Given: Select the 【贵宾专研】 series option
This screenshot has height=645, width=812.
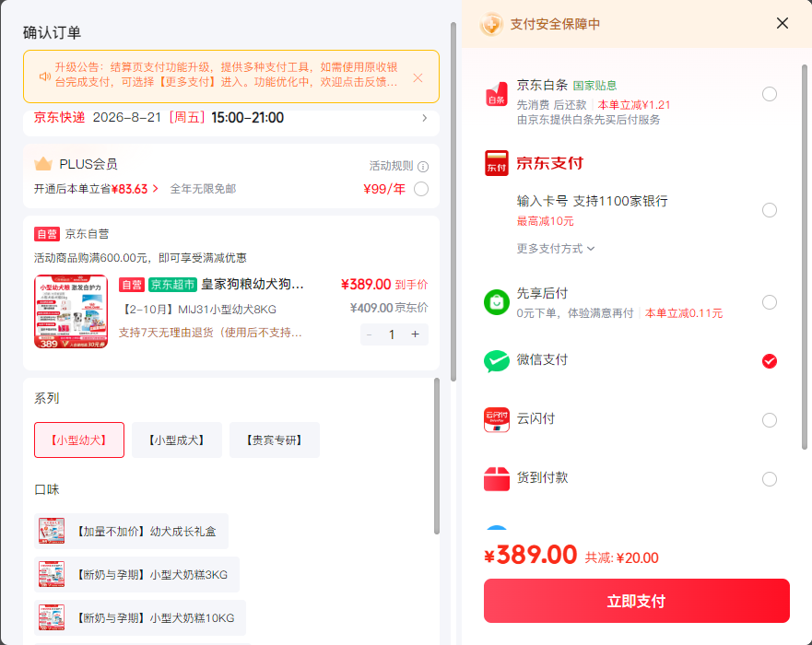Looking at the screenshot, I should coord(275,440).
